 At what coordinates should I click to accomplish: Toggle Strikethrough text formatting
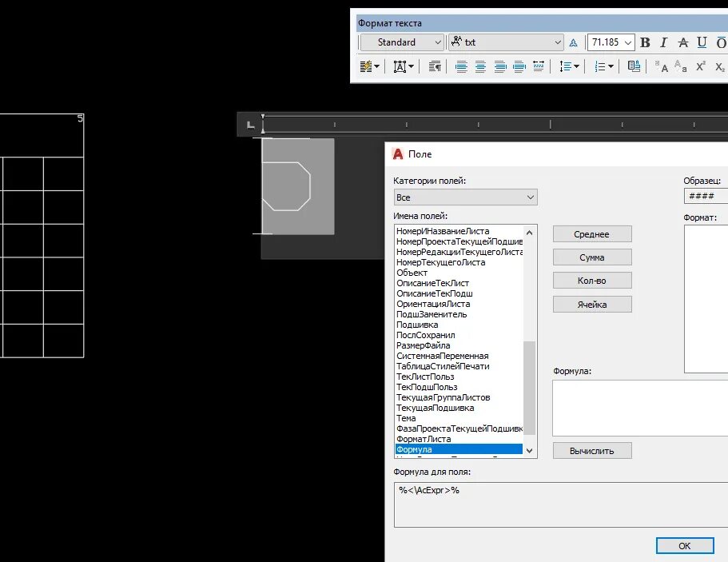click(x=683, y=42)
